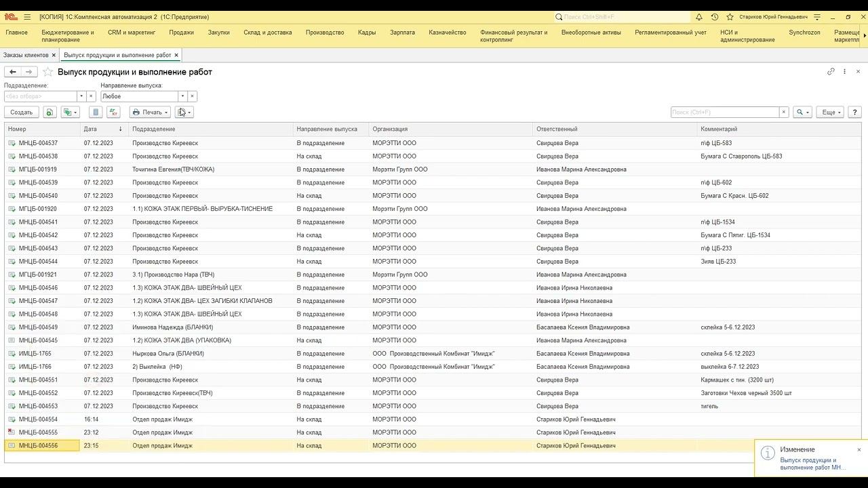Click the 1C logo icon in title bar
Viewport: 868px width, 488px height.
[x=11, y=17]
